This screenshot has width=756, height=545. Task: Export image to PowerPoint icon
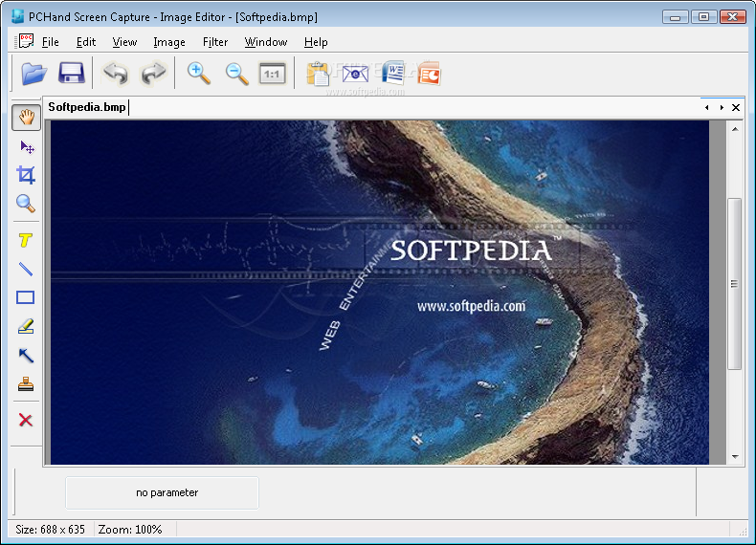[x=429, y=74]
